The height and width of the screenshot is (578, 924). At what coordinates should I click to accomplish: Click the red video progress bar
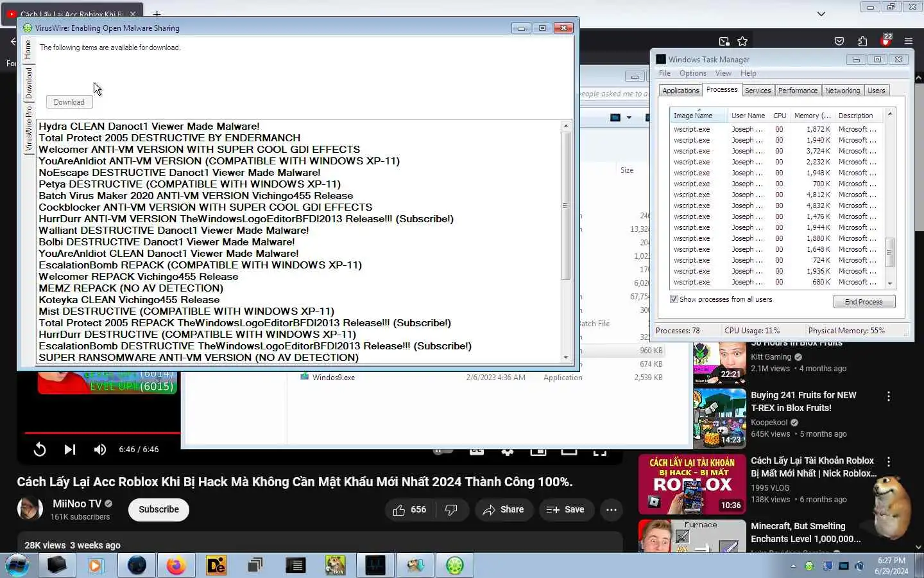click(x=103, y=433)
